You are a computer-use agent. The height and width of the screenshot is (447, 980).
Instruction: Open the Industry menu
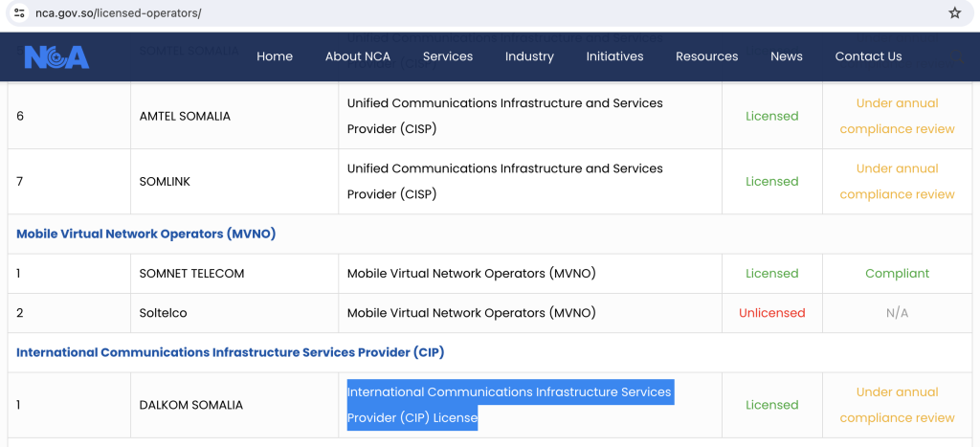pos(529,56)
